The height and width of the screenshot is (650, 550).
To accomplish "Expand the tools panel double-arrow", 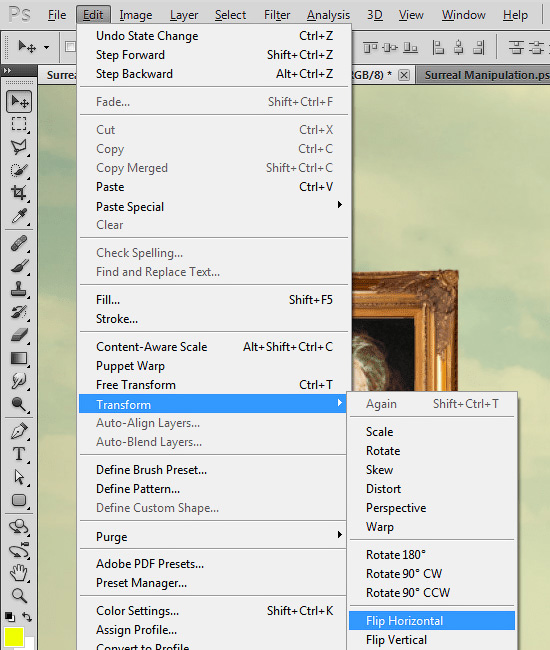I will click(x=7, y=70).
